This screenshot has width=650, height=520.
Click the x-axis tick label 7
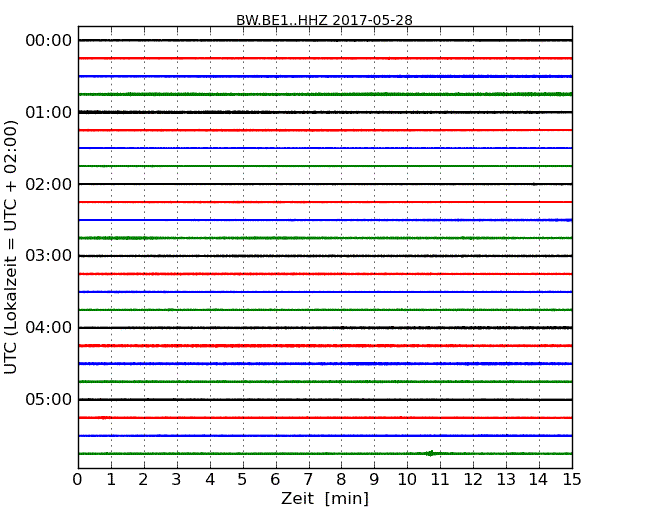pos(308,480)
